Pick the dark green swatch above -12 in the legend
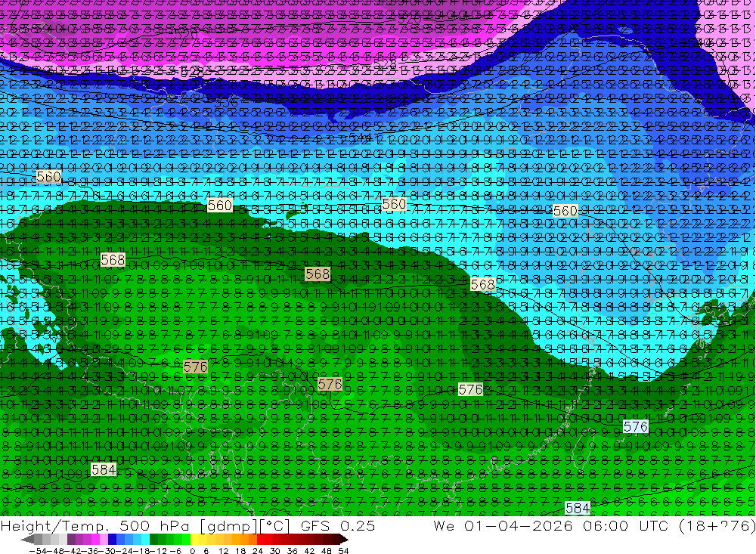This screenshot has height=554, width=756. (x=153, y=540)
